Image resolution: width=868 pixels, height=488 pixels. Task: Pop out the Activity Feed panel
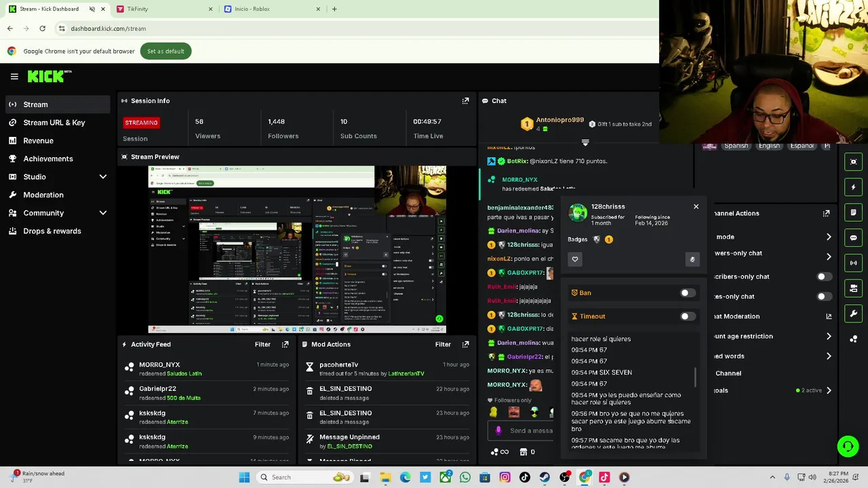(285, 344)
